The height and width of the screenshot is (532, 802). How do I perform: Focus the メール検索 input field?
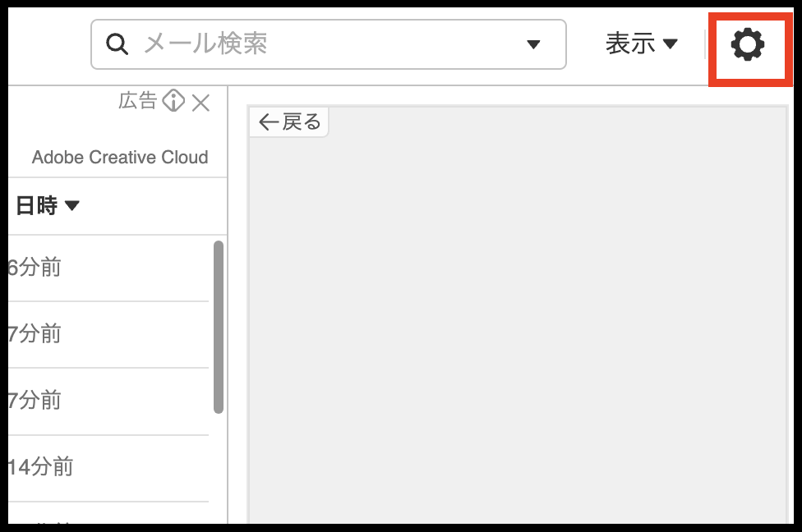click(x=329, y=44)
